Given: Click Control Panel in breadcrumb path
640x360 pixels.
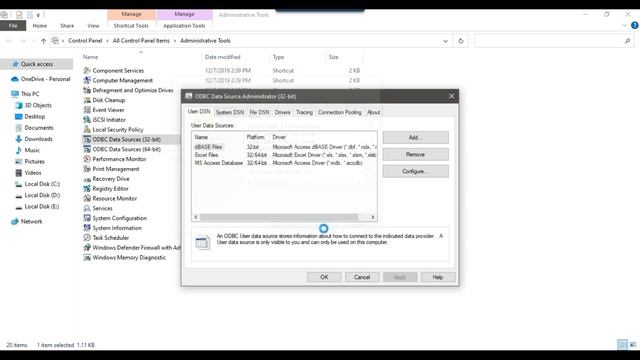Looking at the screenshot, I should click(x=85, y=41).
